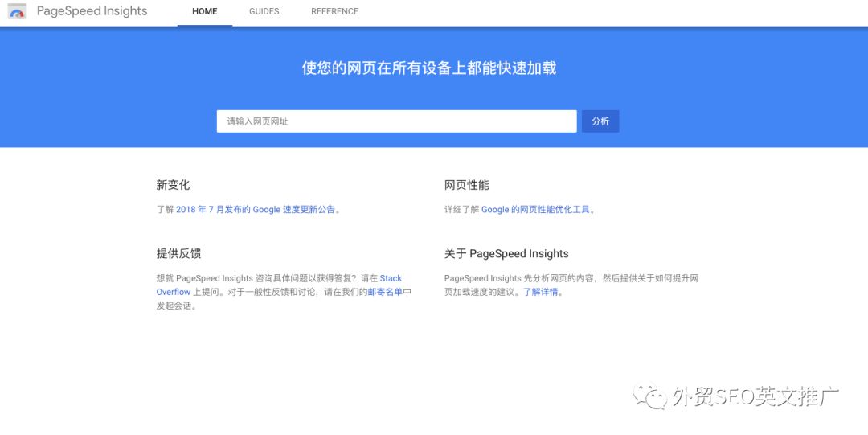This screenshot has height=435, width=868.
Task: Select the 关于 PageSpeed Insights heading
Action: [x=506, y=254]
